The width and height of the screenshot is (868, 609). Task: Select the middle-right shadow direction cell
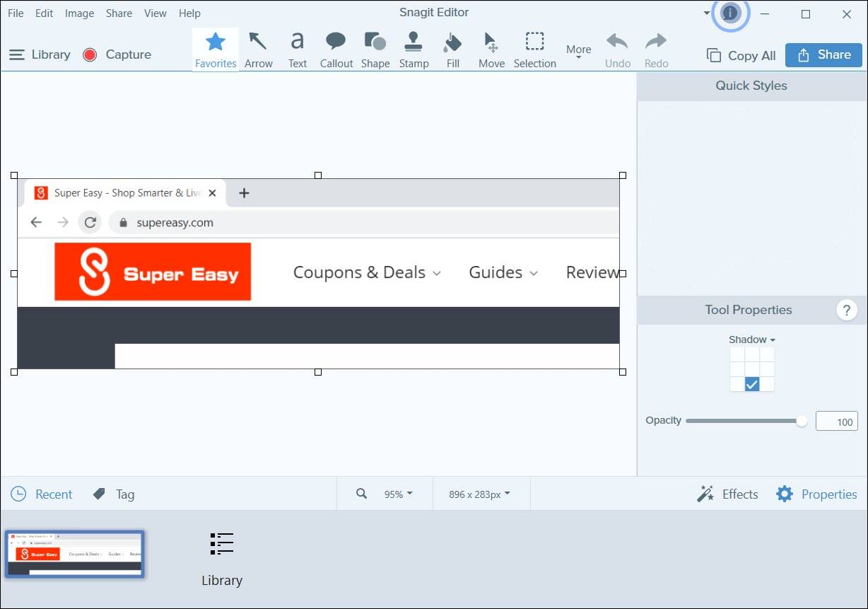(767, 369)
